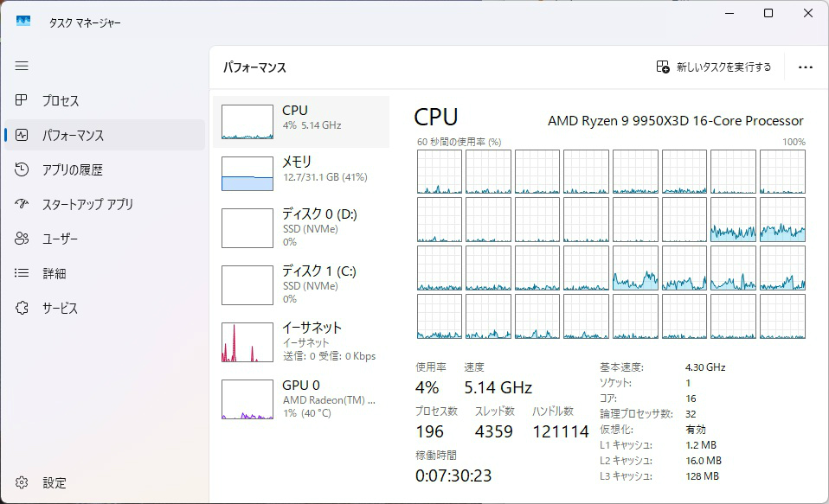Click the first logical processor graph

(x=440, y=172)
